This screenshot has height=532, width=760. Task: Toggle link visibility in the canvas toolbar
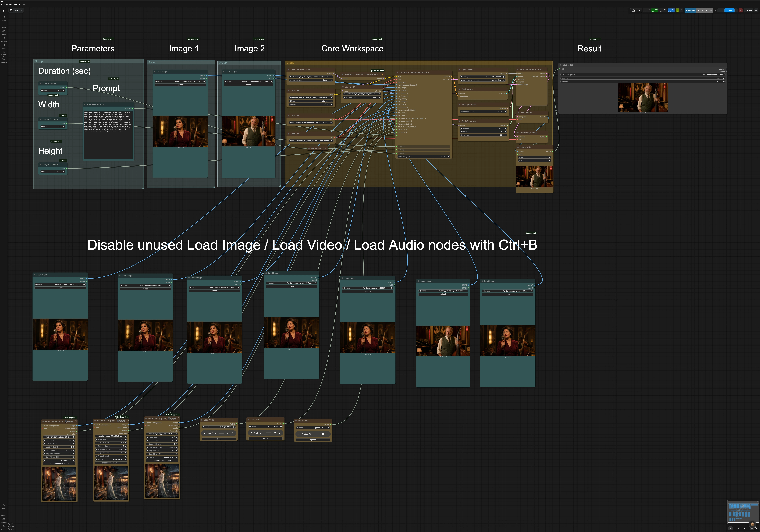pyautogui.click(x=756, y=528)
